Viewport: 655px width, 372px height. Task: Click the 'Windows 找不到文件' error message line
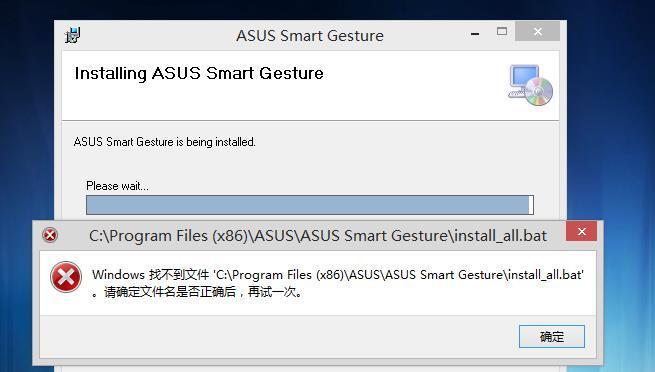click(338, 275)
